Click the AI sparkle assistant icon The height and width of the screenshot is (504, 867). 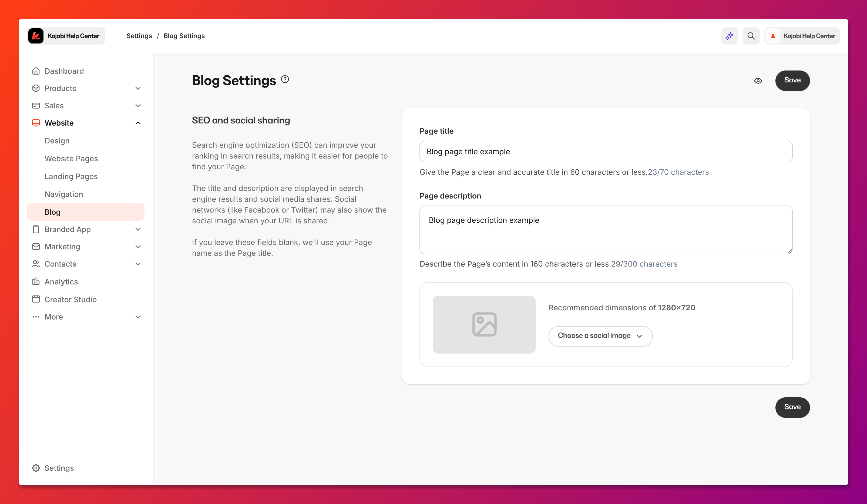pyautogui.click(x=729, y=36)
